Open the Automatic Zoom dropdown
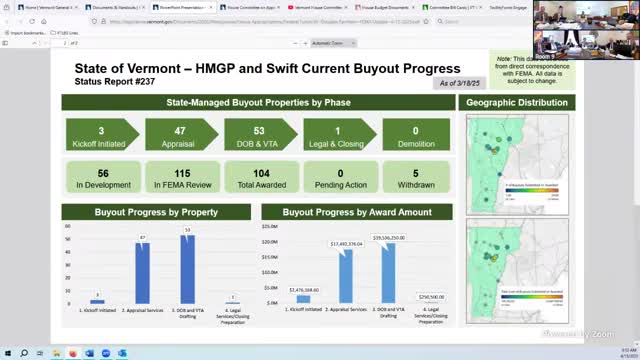This screenshot has height=360, width=640. (x=333, y=43)
